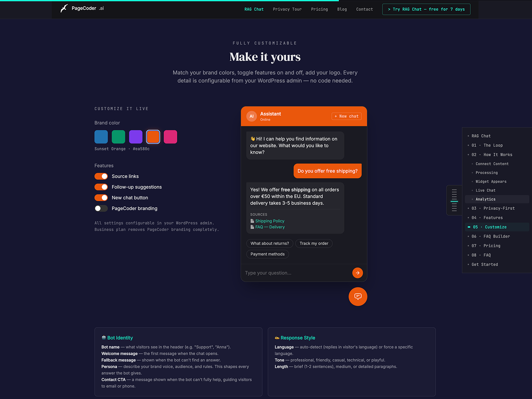Select the pink brand color swatch

pos(170,137)
